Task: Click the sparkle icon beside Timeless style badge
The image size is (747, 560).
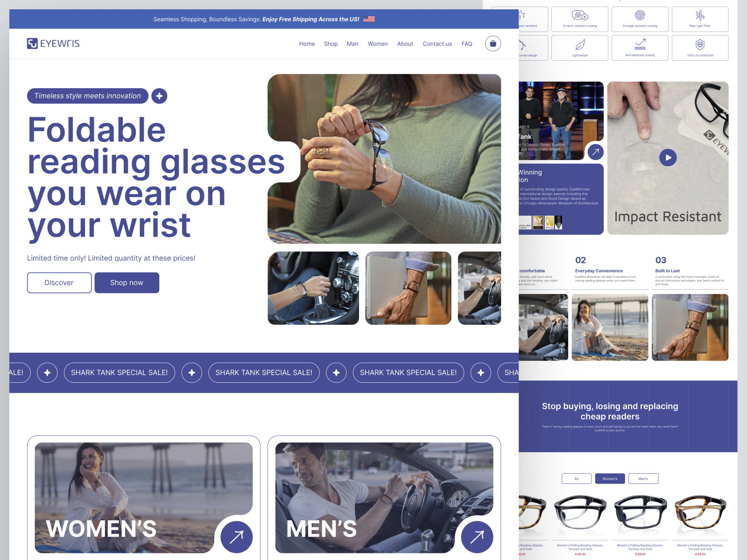Action: [159, 96]
